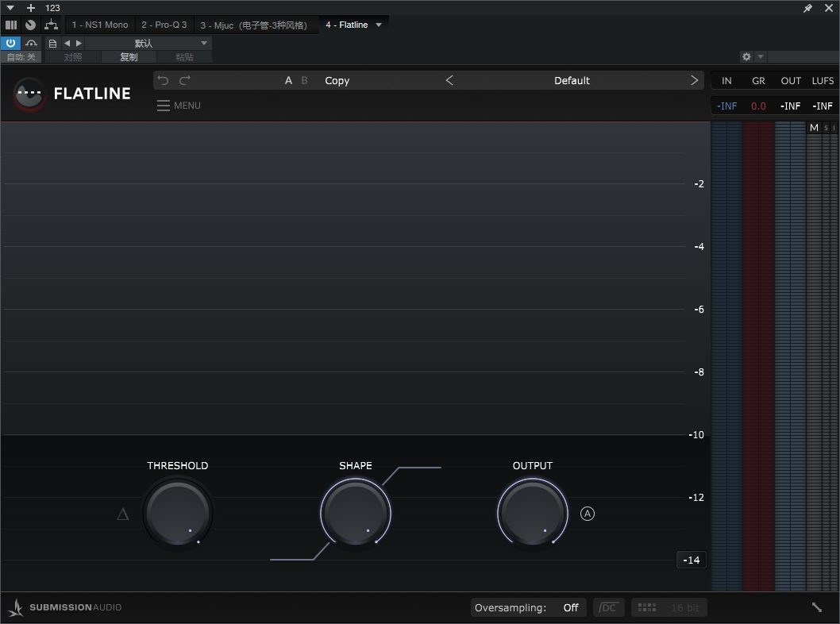840x624 pixels.
Task: Select the B state
Action: 304,80
